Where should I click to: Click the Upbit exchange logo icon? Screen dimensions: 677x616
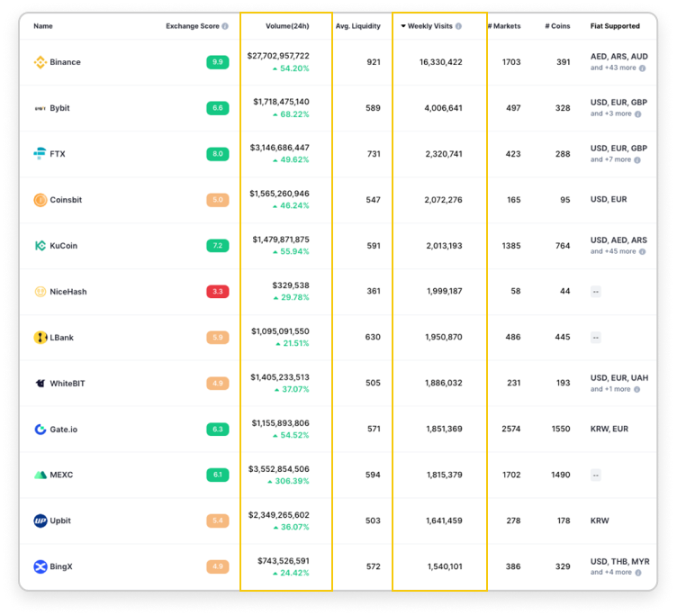(x=41, y=521)
